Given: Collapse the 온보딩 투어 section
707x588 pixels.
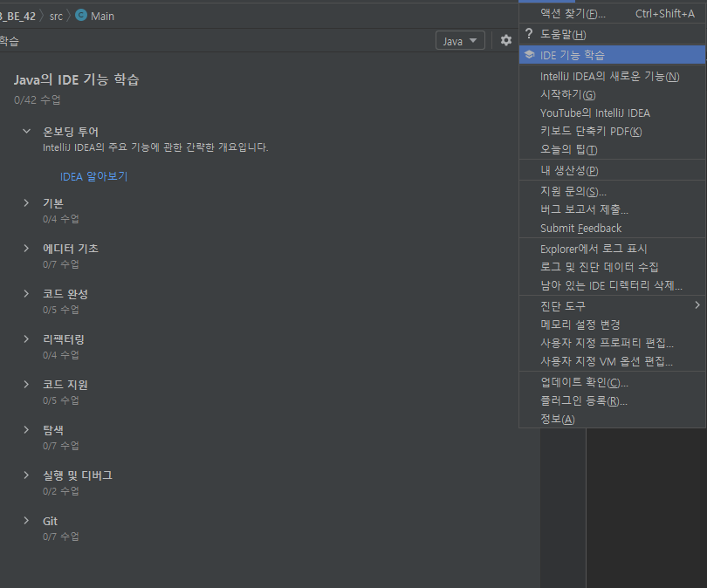Looking at the screenshot, I should [x=26, y=131].
